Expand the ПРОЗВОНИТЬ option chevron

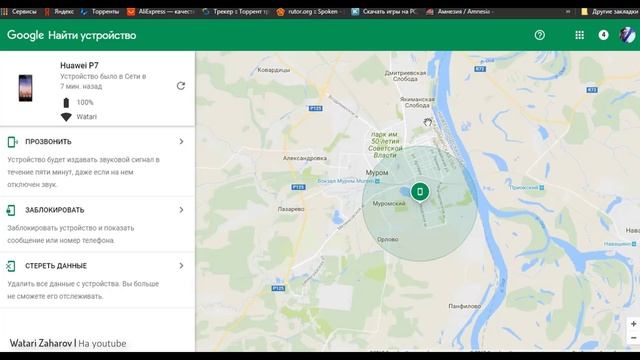tap(181, 142)
